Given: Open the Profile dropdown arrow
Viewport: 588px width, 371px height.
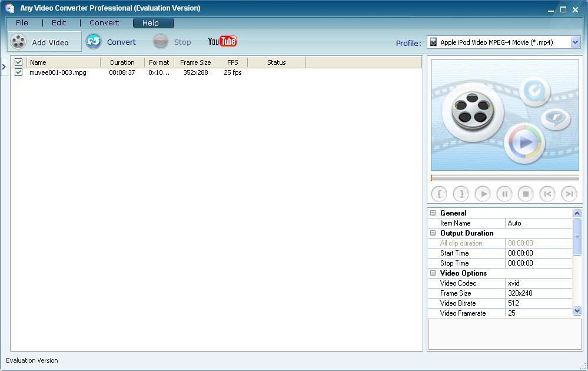Looking at the screenshot, I should (x=575, y=42).
